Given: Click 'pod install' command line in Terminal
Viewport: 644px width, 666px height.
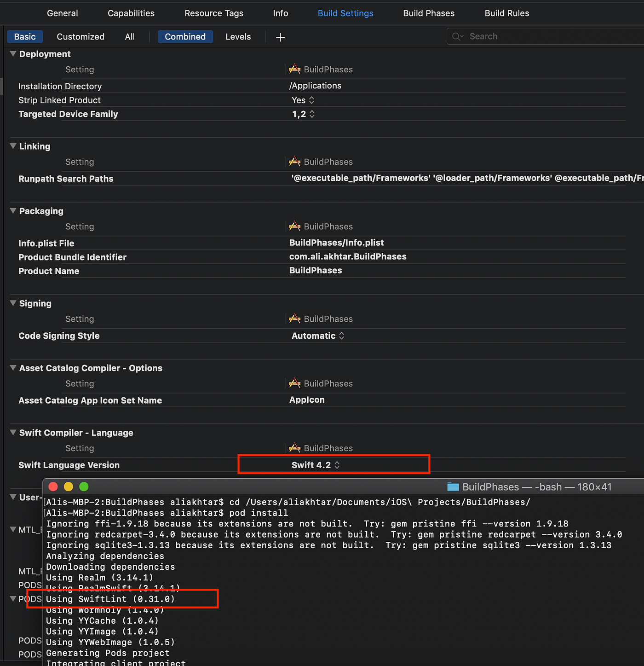Looking at the screenshot, I should point(167,513).
